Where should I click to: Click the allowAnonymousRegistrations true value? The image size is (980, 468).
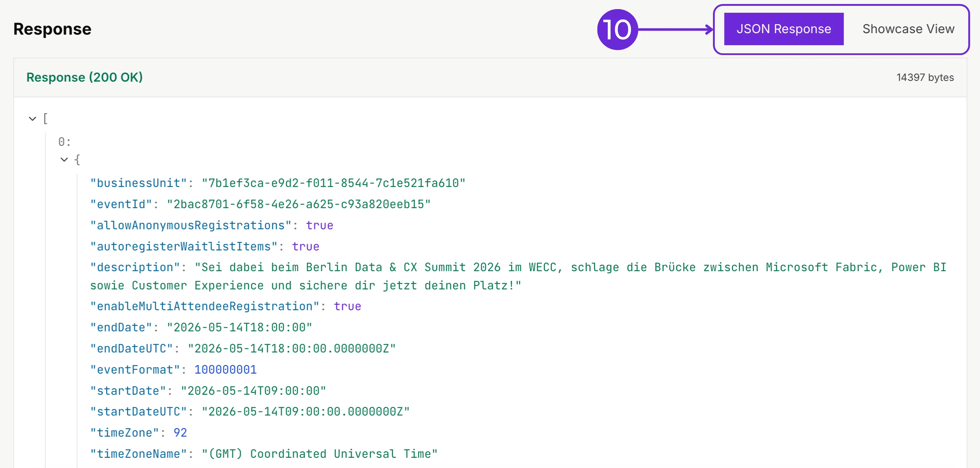320,226
